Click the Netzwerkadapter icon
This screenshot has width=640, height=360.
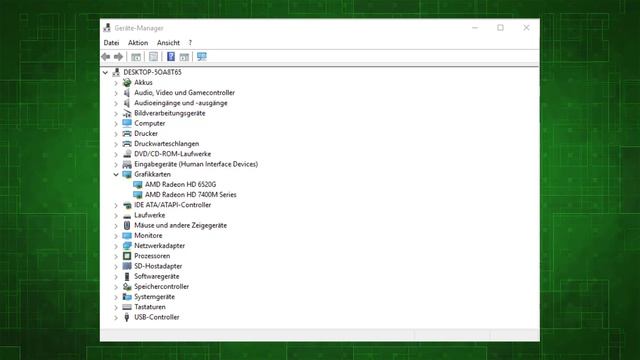pos(127,246)
